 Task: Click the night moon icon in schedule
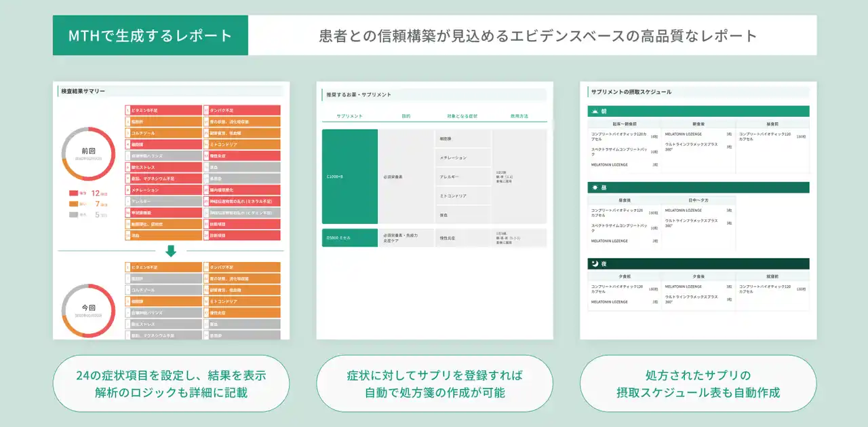pyautogui.click(x=595, y=264)
